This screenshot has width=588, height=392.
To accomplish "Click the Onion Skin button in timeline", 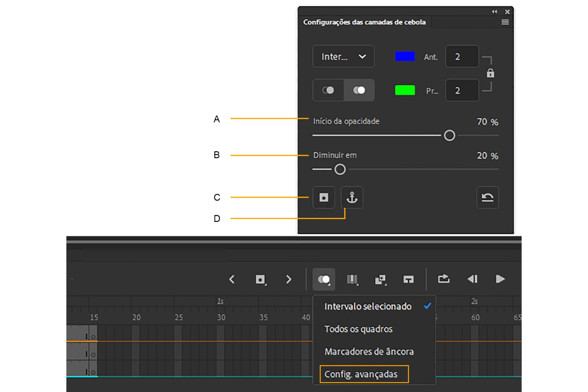I will click(324, 279).
